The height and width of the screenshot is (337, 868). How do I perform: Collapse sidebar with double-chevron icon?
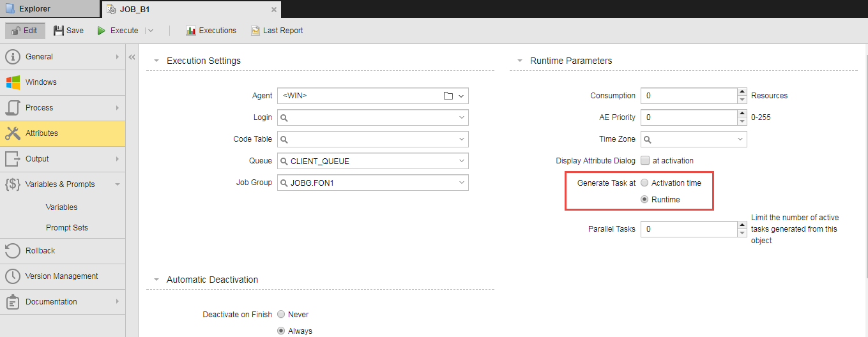(x=132, y=57)
